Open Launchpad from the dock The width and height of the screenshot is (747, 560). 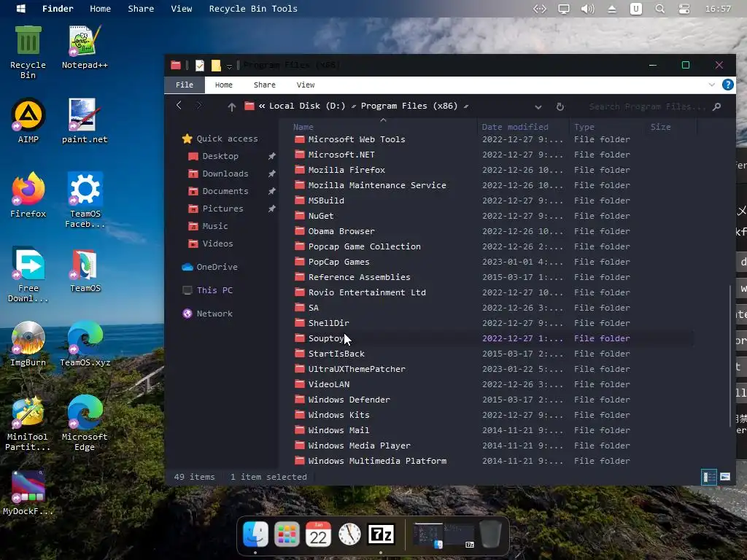point(286,534)
